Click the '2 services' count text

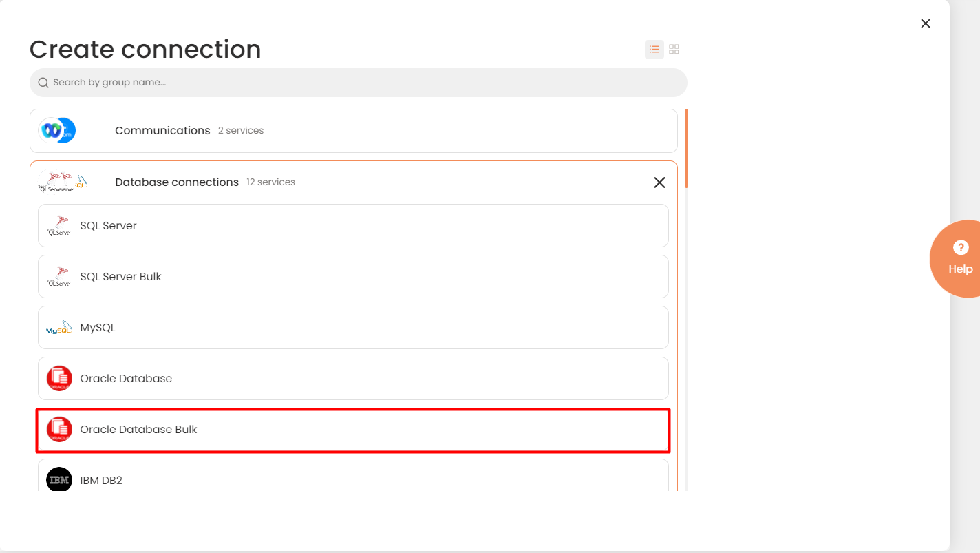coord(241,131)
